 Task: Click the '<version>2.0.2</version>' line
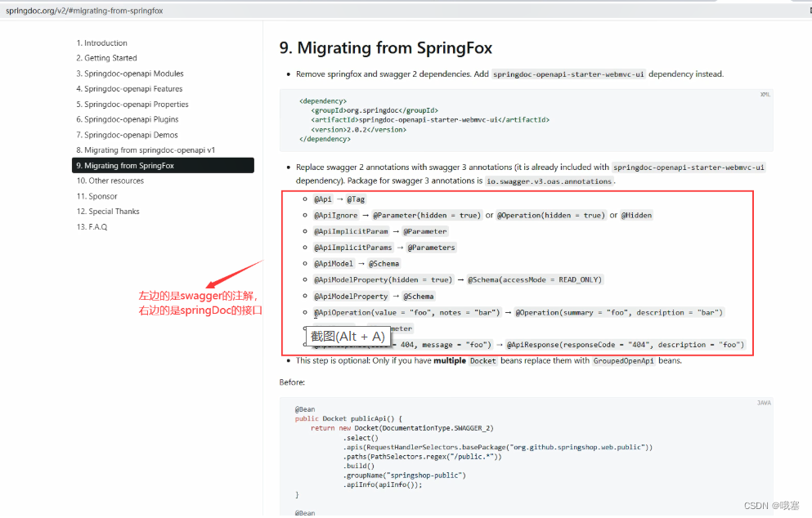click(x=358, y=129)
